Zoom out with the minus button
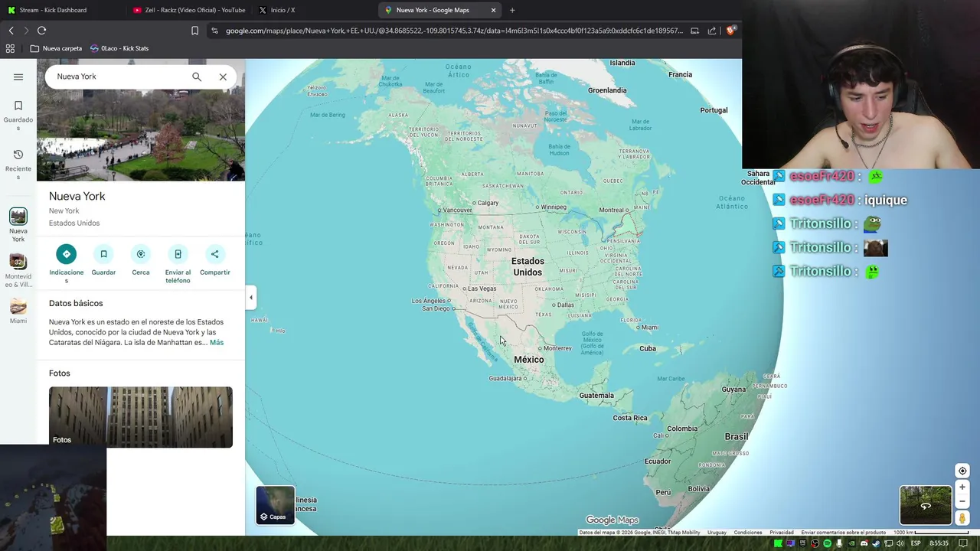Viewport: 980px width, 551px height. (x=962, y=501)
